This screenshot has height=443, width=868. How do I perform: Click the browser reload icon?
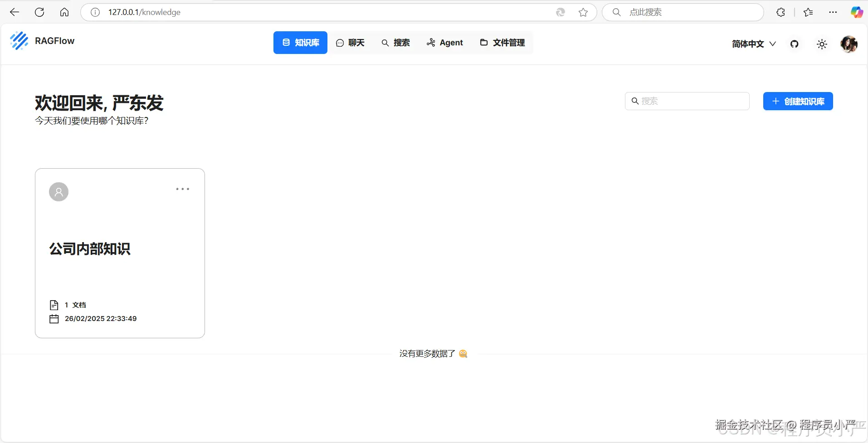(x=39, y=12)
